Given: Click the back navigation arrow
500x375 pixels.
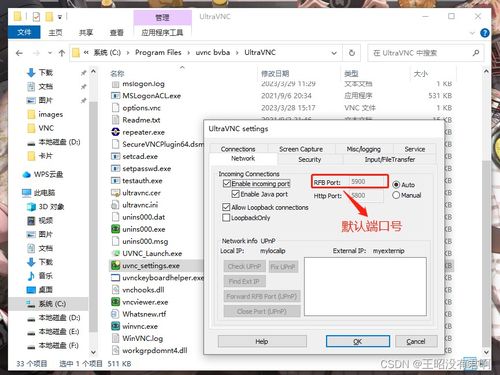Looking at the screenshot, I should pyautogui.click(x=19, y=53).
